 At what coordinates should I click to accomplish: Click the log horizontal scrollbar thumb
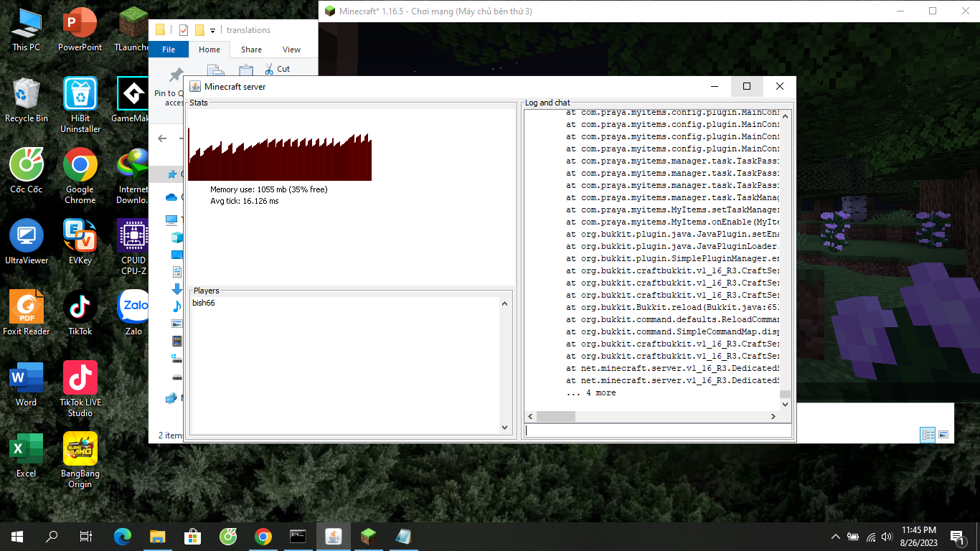(555, 416)
